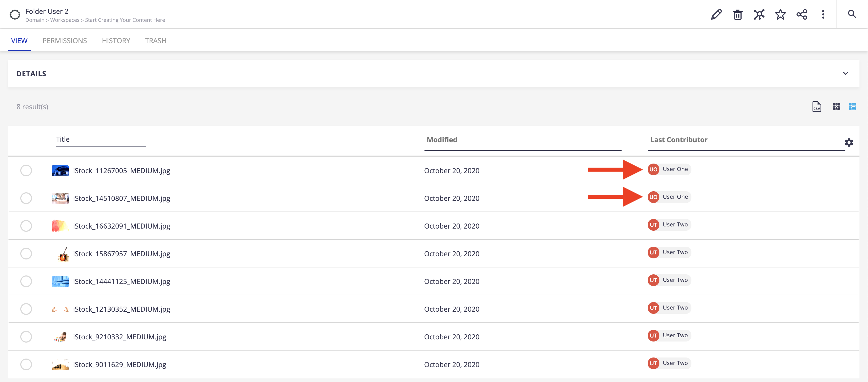Select the checkbox for iStock_16632091_MEDIUM.jpg
This screenshot has width=868, height=382.
point(26,226)
